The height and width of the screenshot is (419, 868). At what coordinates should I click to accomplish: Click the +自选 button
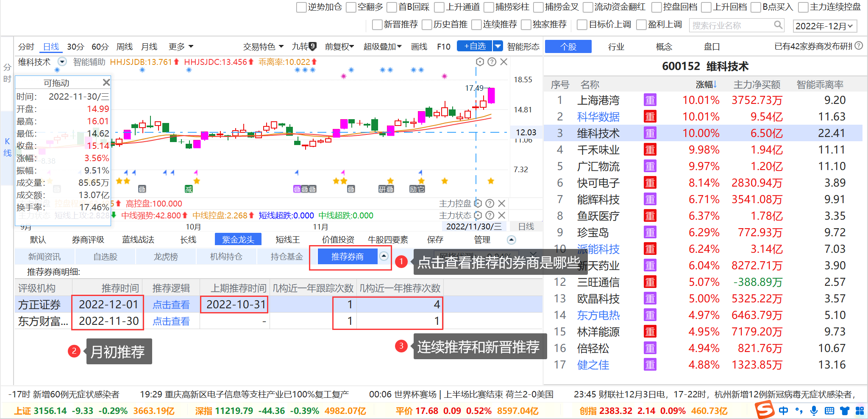pyautogui.click(x=475, y=46)
